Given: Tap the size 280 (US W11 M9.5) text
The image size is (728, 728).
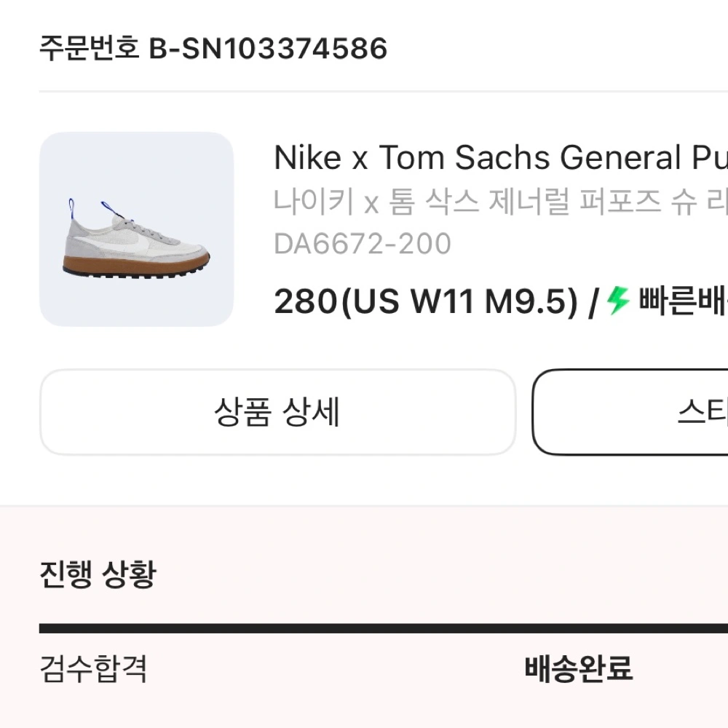Looking at the screenshot, I should (x=427, y=301).
